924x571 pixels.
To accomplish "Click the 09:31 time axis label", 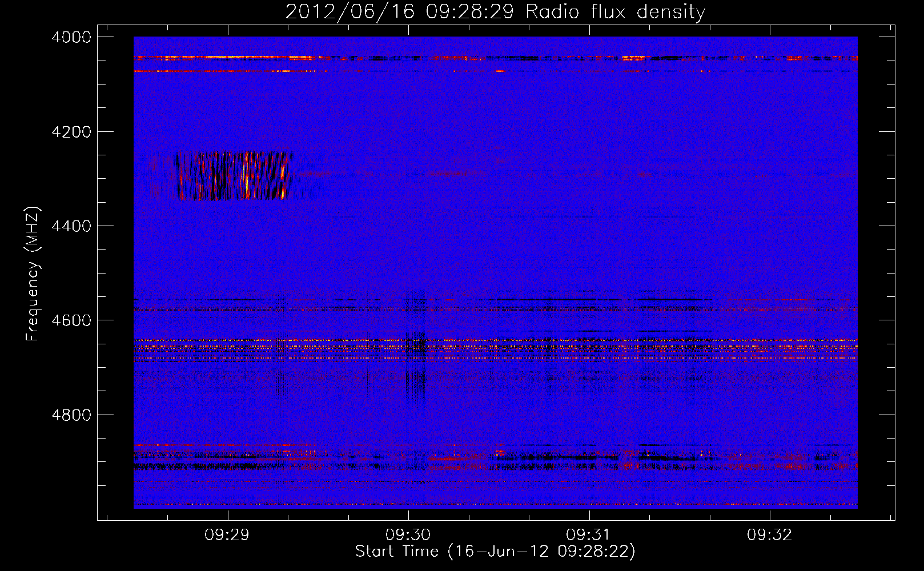I will click(588, 534).
